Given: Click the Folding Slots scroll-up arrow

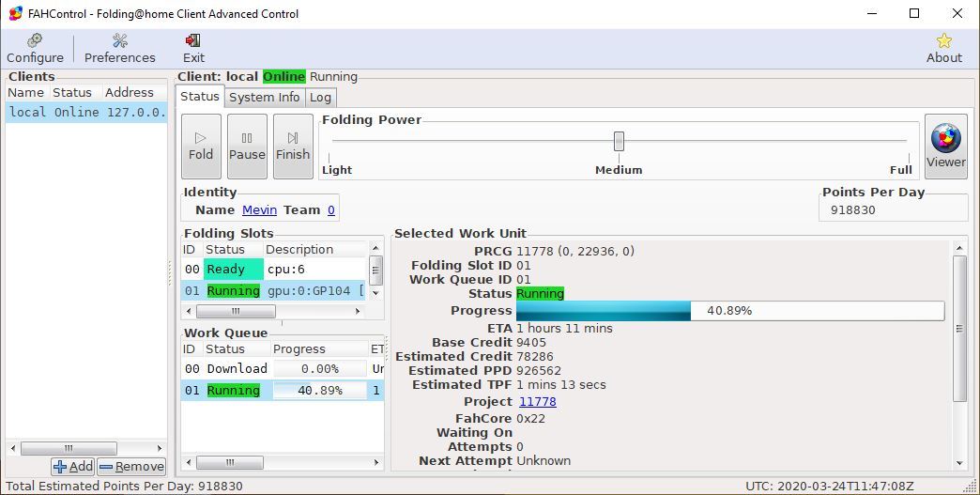Looking at the screenshot, I should [x=375, y=248].
